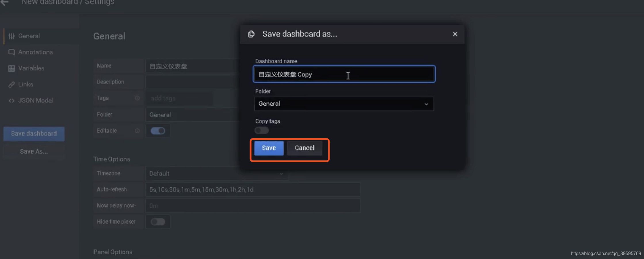The width and height of the screenshot is (644, 259).
Task: Click the Save dashboard button in the sidebar
Action: pos(34,134)
